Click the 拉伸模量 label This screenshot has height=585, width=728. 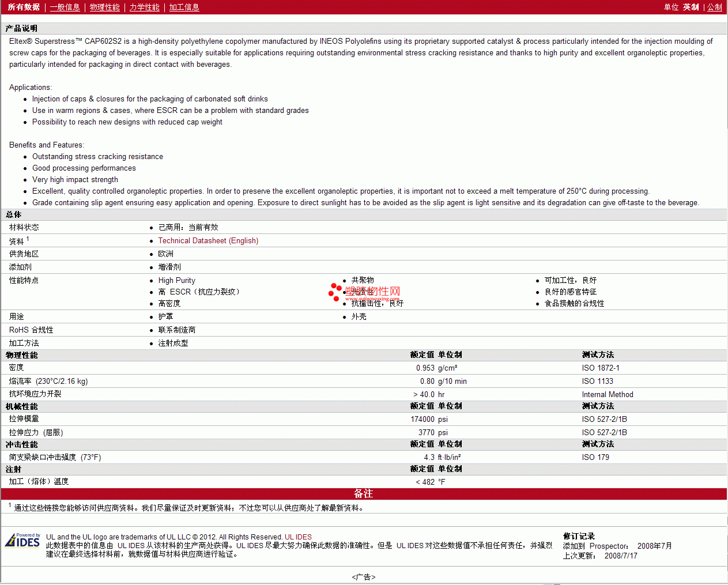coord(24,418)
